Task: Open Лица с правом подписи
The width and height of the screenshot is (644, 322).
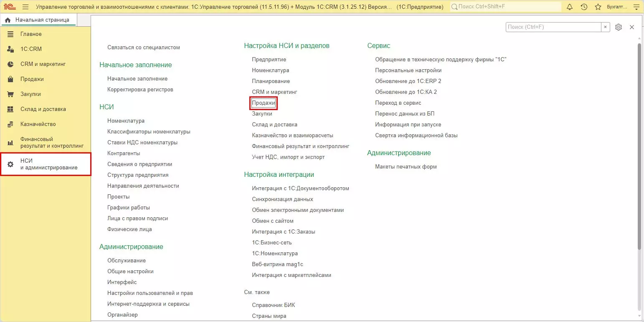Action: (x=138, y=219)
